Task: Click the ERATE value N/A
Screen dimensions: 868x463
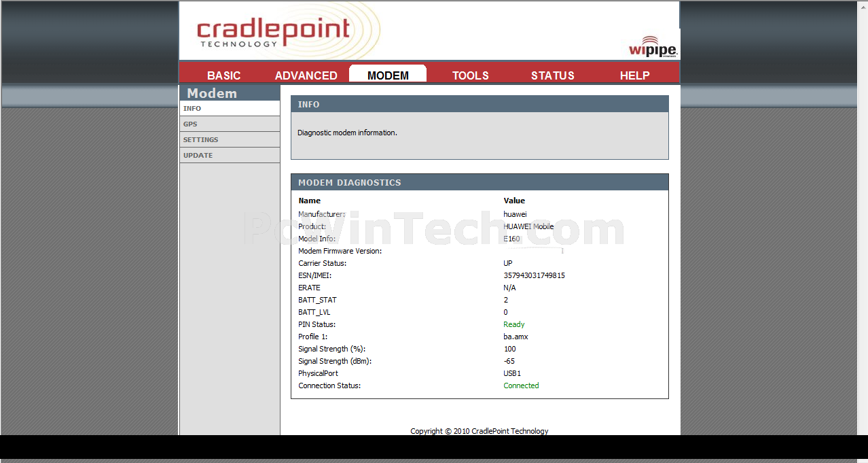Action: click(x=509, y=288)
